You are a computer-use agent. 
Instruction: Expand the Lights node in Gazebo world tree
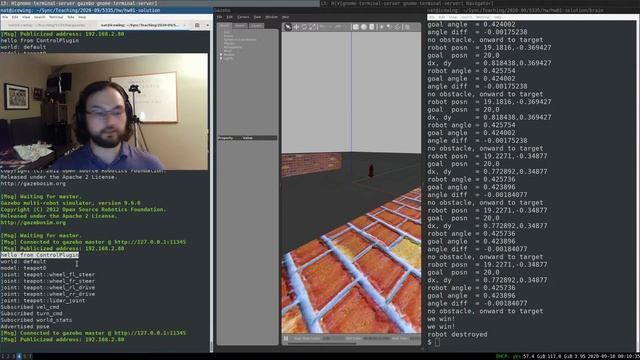tap(221, 58)
